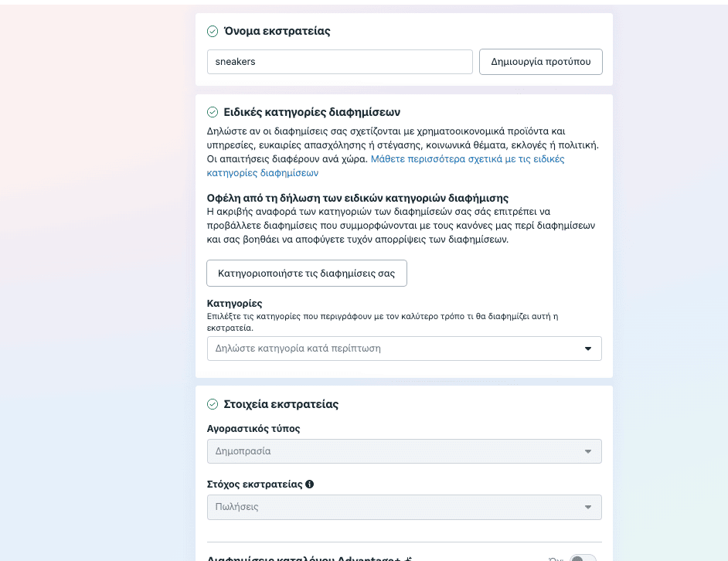Image resolution: width=728 pixels, height=561 pixels.
Task: Expand the Αγοραστικός τύπος Δημοπρασία dropdown
Action: point(394,451)
